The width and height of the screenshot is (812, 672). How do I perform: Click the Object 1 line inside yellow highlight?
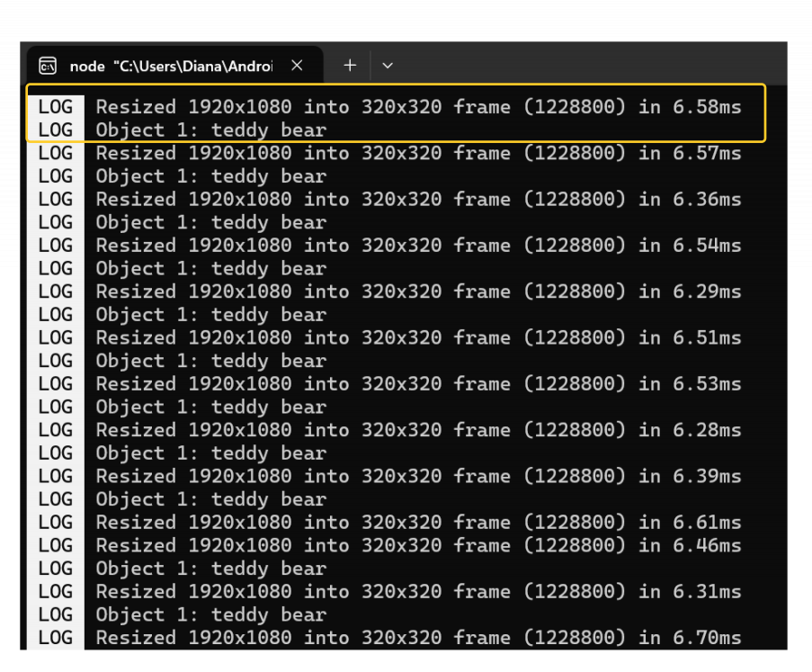(x=210, y=130)
